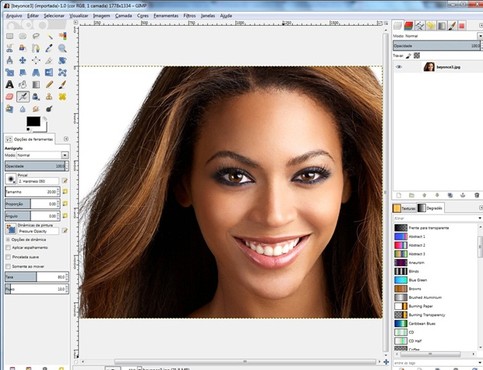Select the Select by Color tool

click(x=62, y=36)
